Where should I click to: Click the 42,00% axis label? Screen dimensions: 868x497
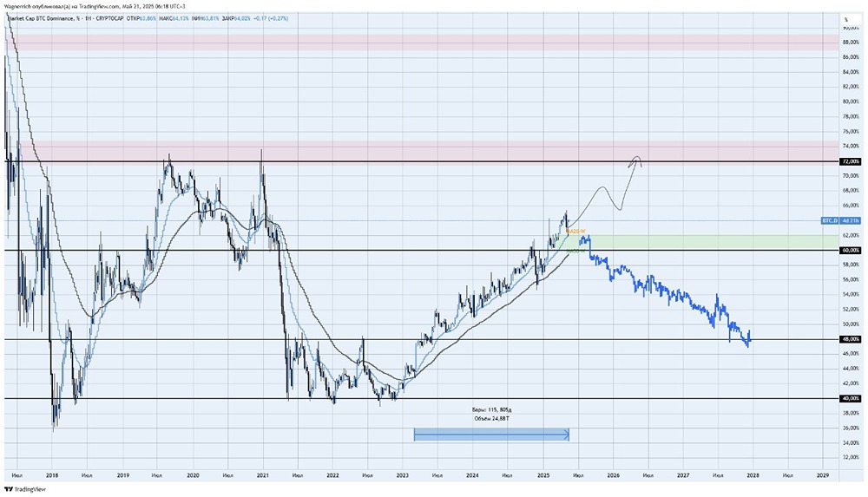[x=851, y=383]
